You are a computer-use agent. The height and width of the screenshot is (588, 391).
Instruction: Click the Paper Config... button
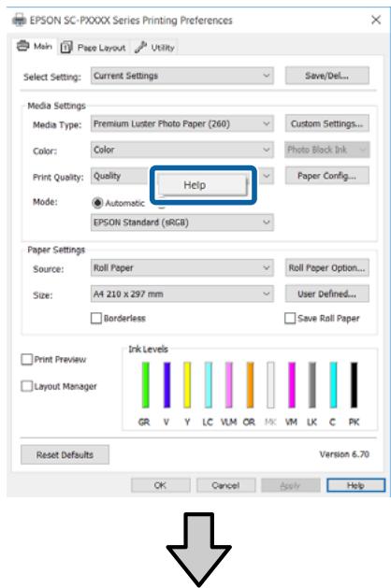326,176
